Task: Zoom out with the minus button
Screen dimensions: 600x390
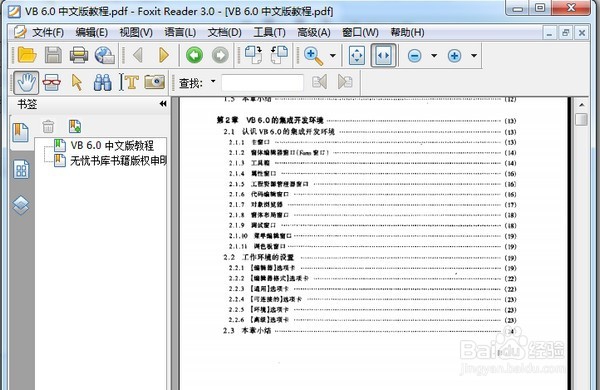Action: pyautogui.click(x=414, y=56)
